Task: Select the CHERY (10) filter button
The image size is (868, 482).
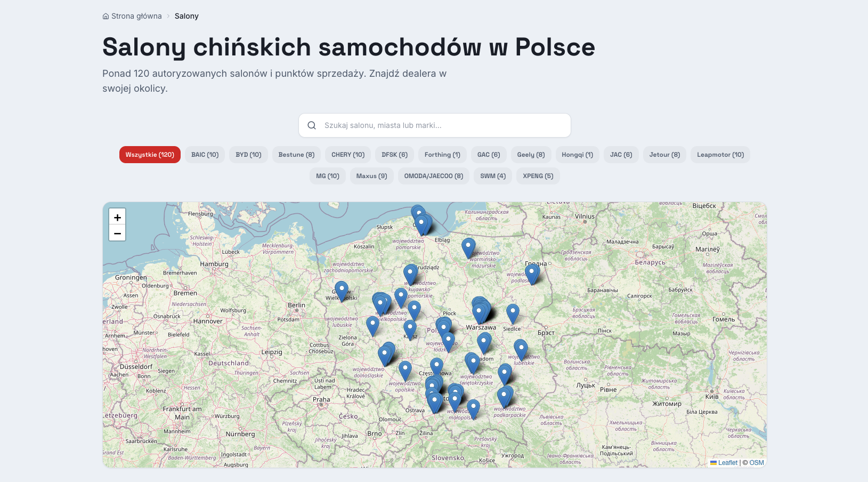Action: point(348,155)
